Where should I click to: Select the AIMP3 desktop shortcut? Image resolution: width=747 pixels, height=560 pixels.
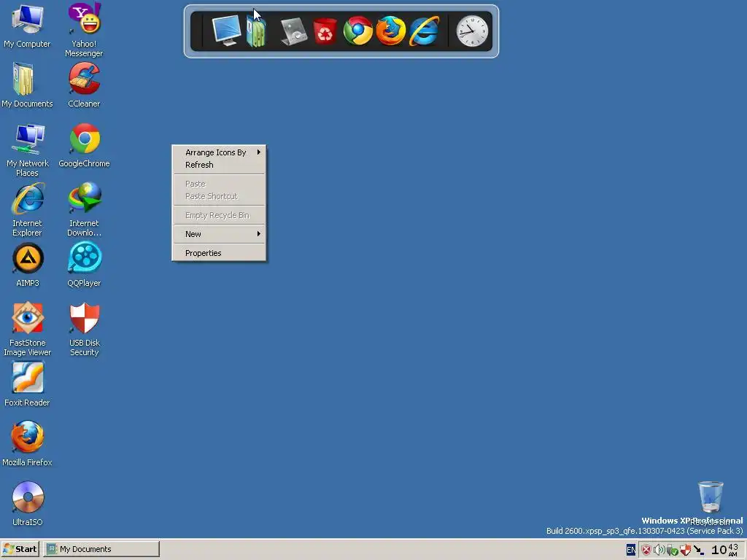pos(27,265)
